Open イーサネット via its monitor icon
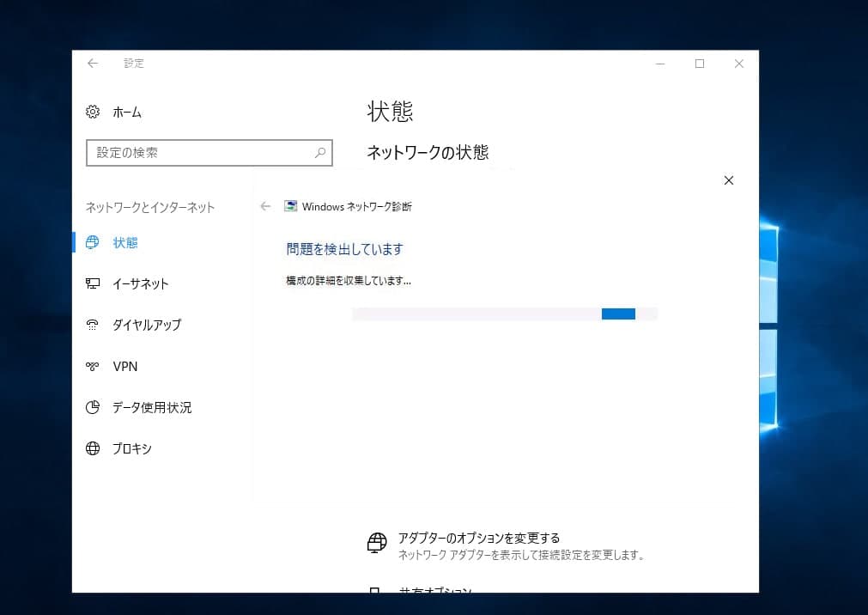 [x=93, y=283]
